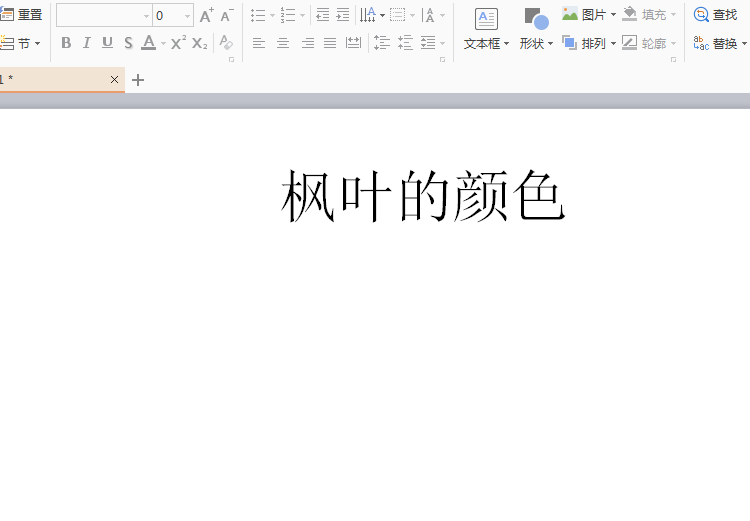This screenshot has width=750, height=521.
Task: Click the 填充 (Fill) bucket icon
Action: coord(629,14)
